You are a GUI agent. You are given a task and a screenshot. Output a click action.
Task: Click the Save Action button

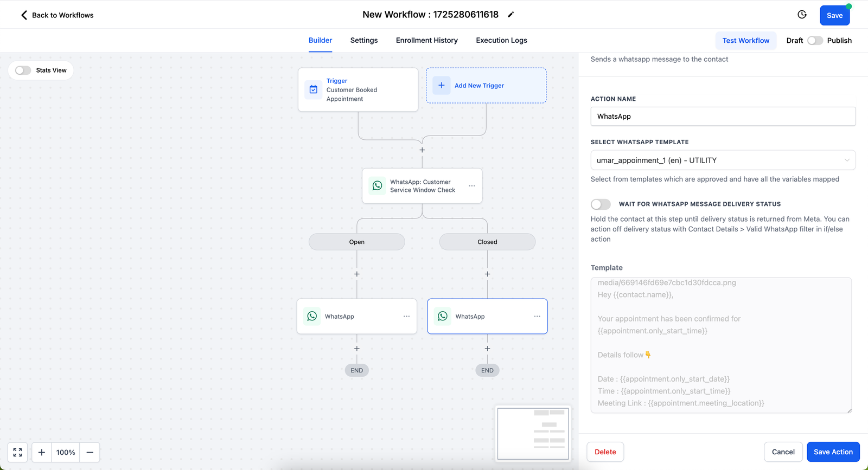pos(833,452)
